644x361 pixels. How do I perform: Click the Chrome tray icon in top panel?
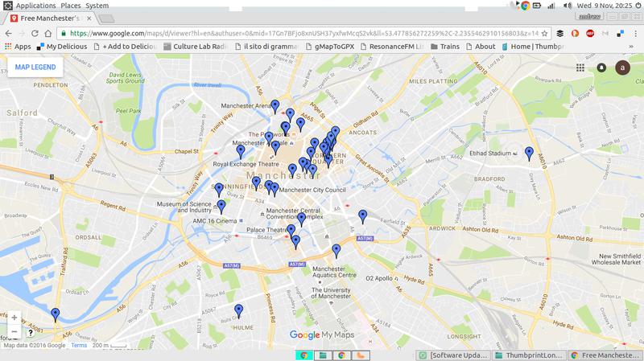(525, 6)
